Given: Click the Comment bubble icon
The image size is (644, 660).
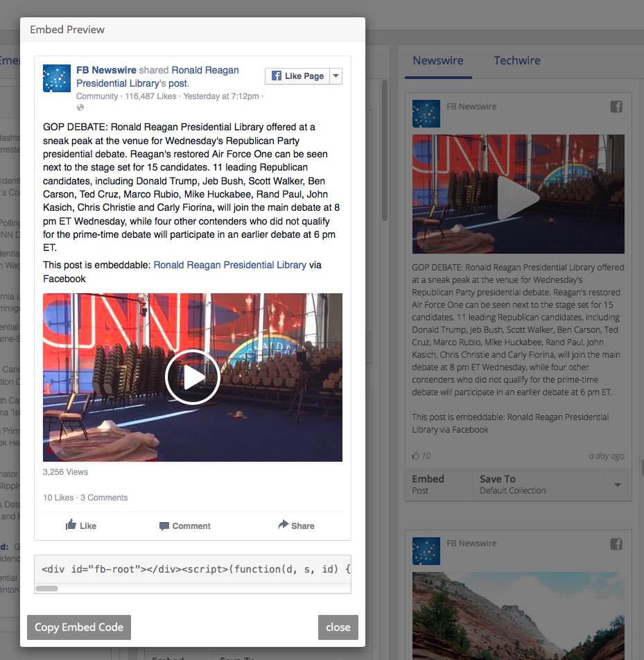Looking at the screenshot, I should [164, 526].
